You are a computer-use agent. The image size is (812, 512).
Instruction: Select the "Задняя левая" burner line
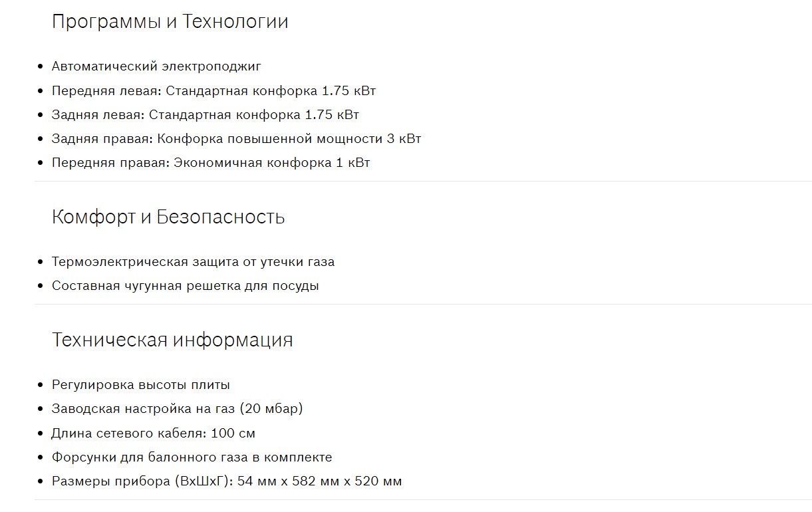(205, 114)
